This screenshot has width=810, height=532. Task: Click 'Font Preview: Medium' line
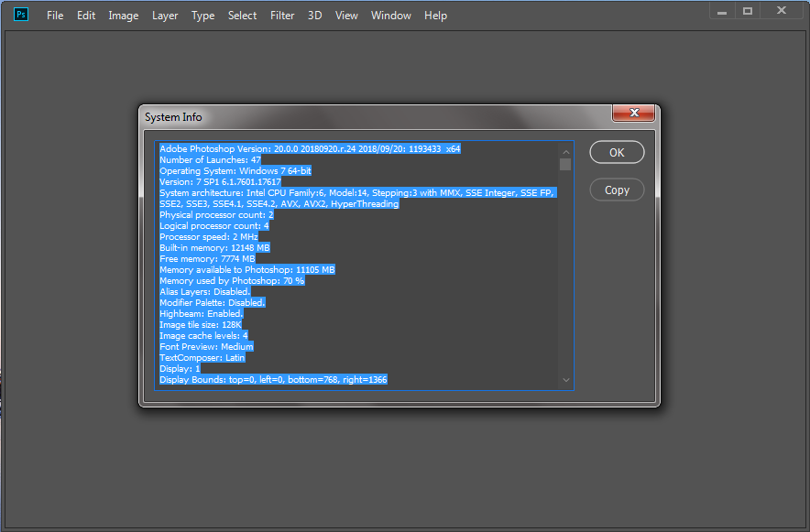tap(207, 347)
